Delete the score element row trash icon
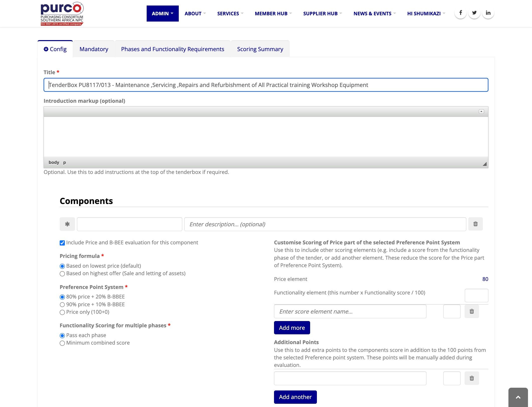Viewport: 532px width, 407px height. point(472,311)
